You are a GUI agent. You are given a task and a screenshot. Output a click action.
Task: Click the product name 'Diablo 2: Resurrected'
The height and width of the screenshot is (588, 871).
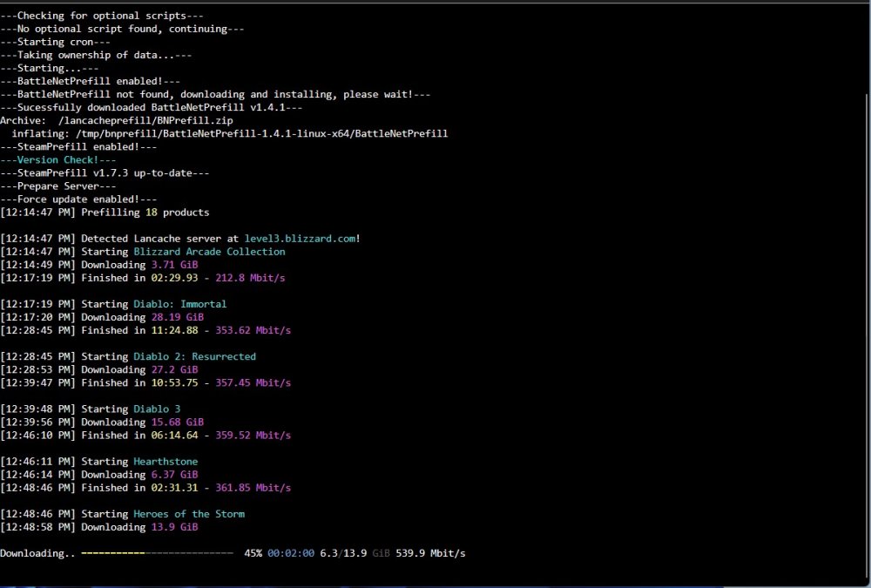point(195,356)
